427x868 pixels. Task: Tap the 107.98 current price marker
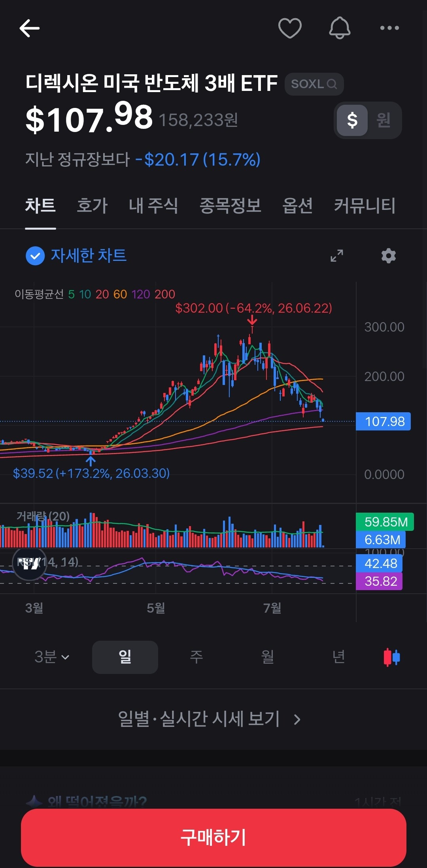pyautogui.click(x=383, y=421)
